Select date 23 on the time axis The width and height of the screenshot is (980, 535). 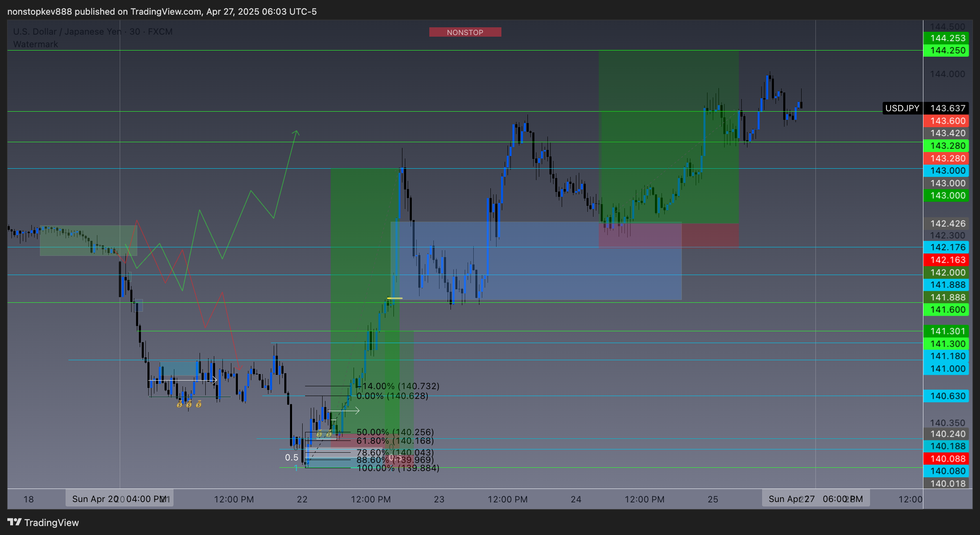point(439,499)
